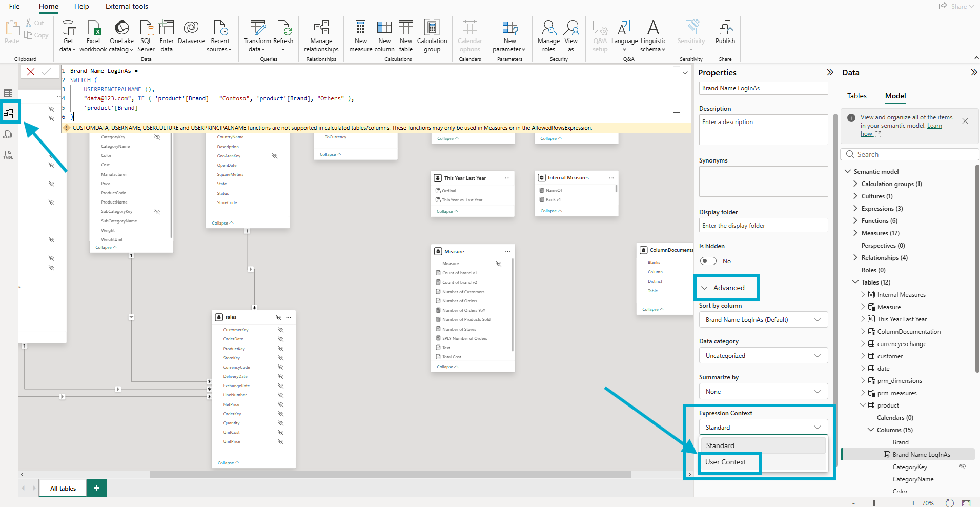
Task: Toggle the Is hidden switch
Action: click(x=708, y=261)
